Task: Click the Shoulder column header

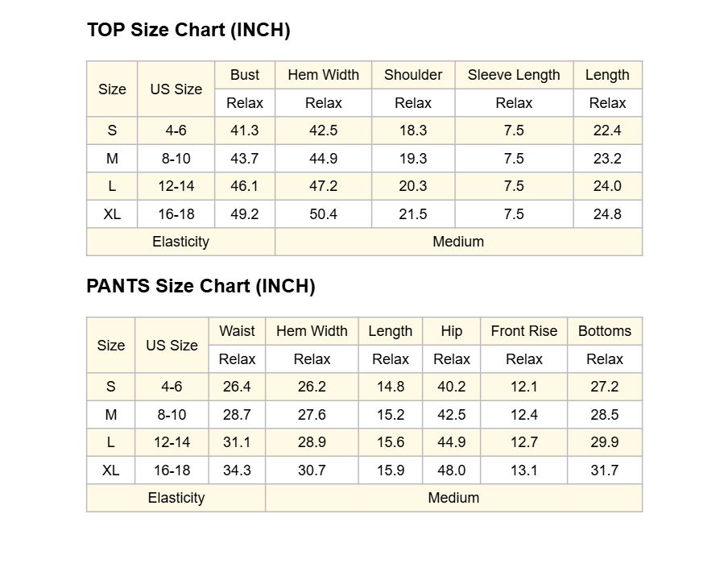Action: point(413,75)
